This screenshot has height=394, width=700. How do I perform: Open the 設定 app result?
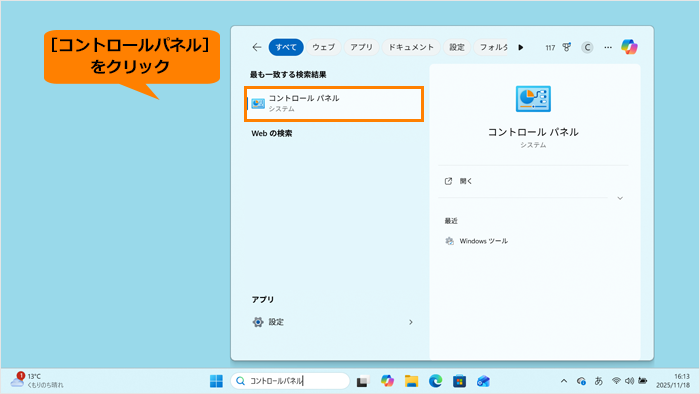[333, 322]
